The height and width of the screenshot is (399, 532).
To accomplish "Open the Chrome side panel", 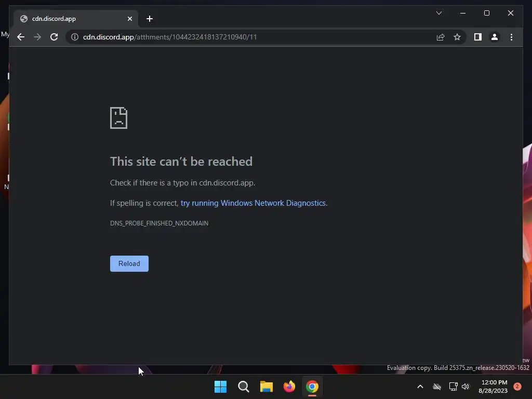I will coord(478,37).
